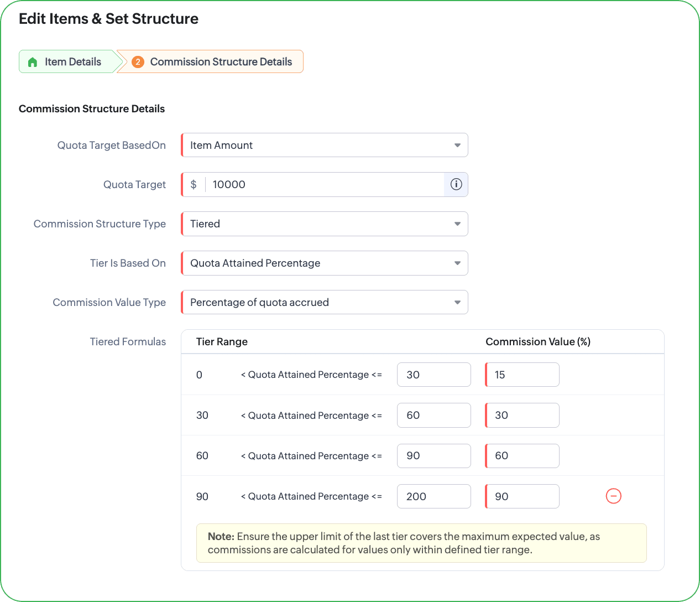Image resolution: width=700 pixels, height=602 pixels.
Task: Click the tier upper limit field showing 30
Action: point(434,375)
